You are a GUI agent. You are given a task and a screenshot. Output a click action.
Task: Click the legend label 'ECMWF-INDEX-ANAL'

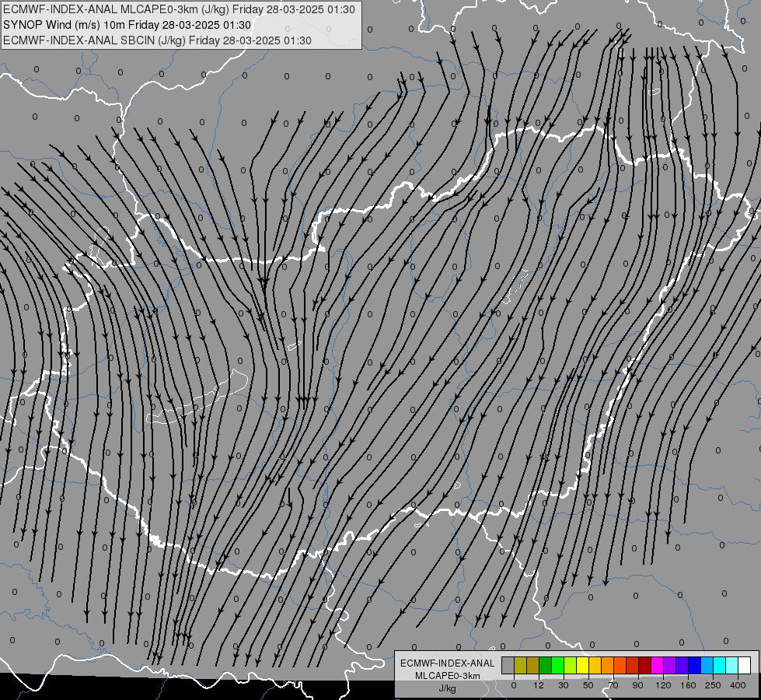[448, 663]
